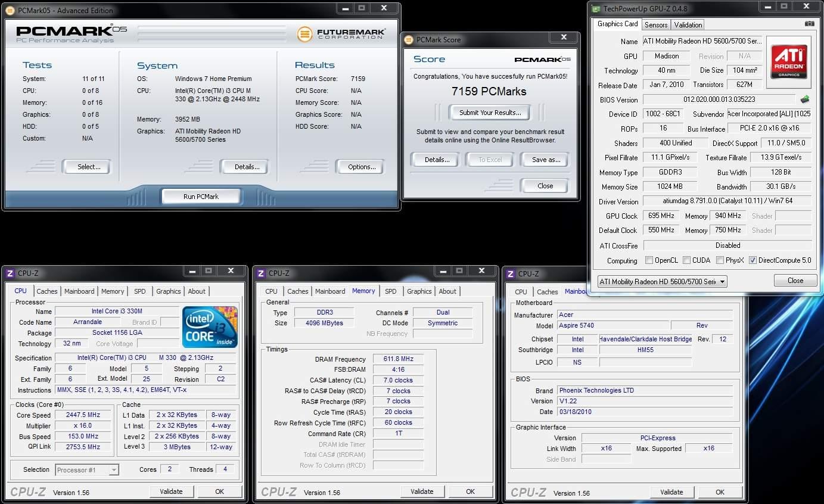Click Command Rate 1T value
824x504 pixels.
point(398,433)
